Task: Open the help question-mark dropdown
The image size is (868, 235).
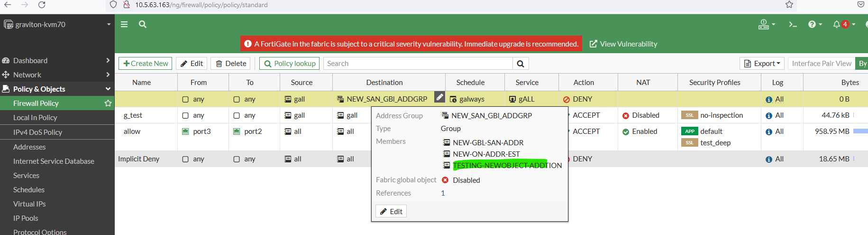Action: pos(815,24)
